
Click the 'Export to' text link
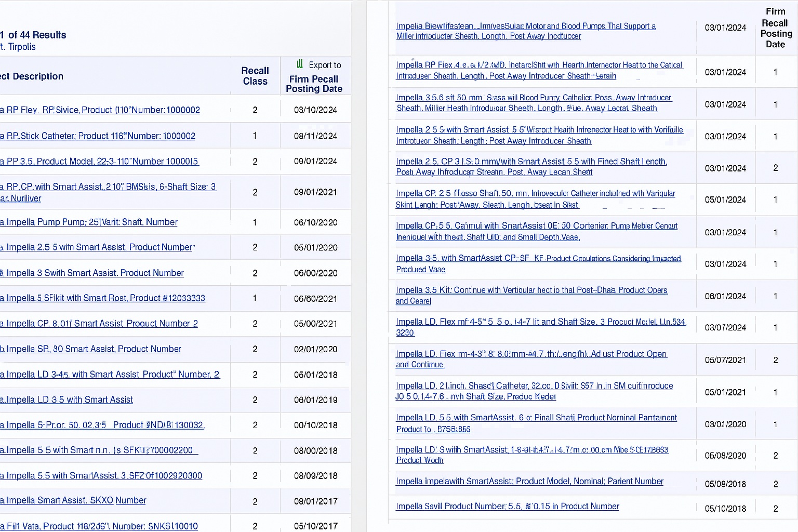pyautogui.click(x=325, y=65)
